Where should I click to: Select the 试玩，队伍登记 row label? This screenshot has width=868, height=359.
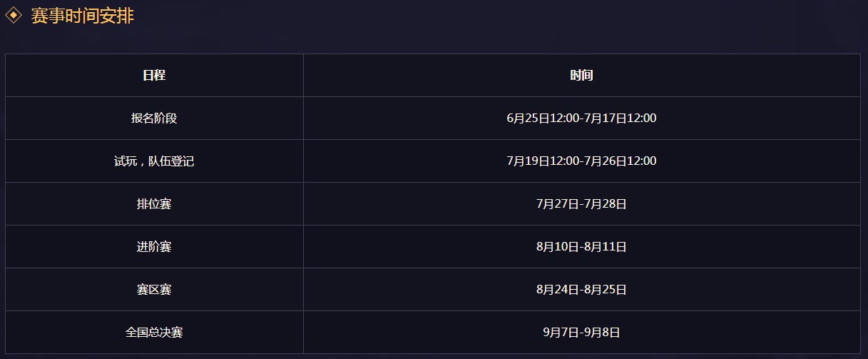click(154, 161)
